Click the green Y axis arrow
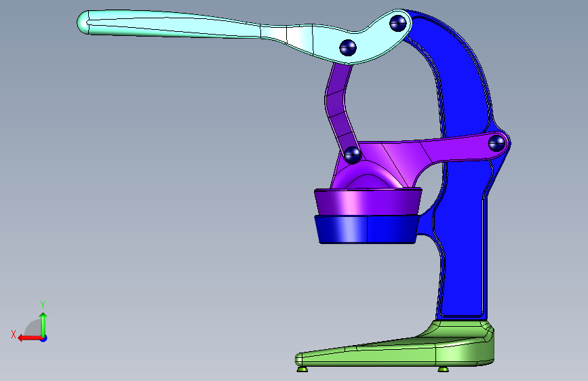The width and height of the screenshot is (588, 381). point(43,325)
